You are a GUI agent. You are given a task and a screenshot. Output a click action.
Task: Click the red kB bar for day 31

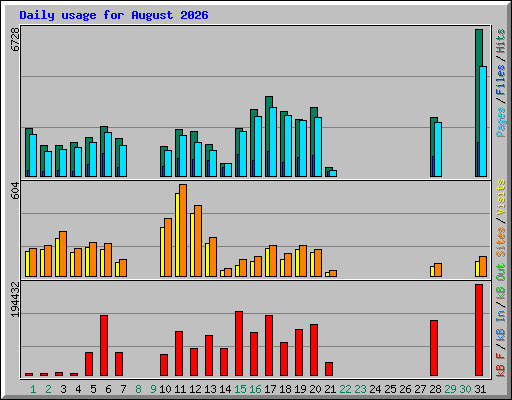[479, 330]
